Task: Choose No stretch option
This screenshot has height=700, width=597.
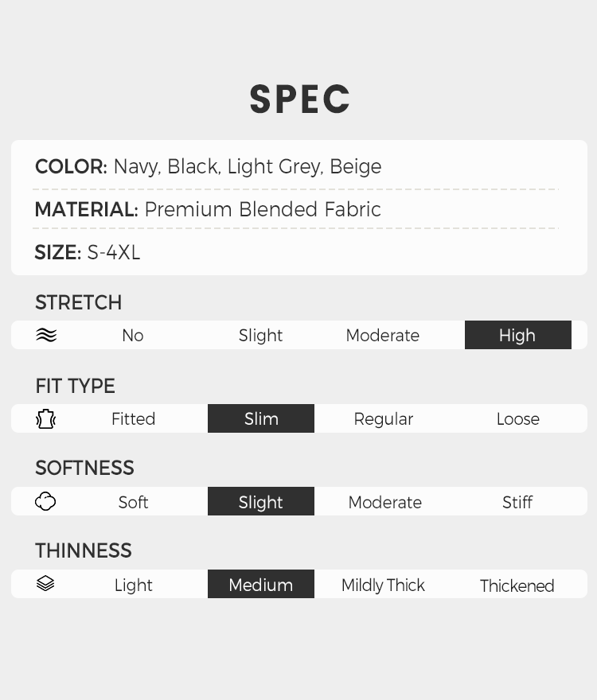Action: coord(133,335)
